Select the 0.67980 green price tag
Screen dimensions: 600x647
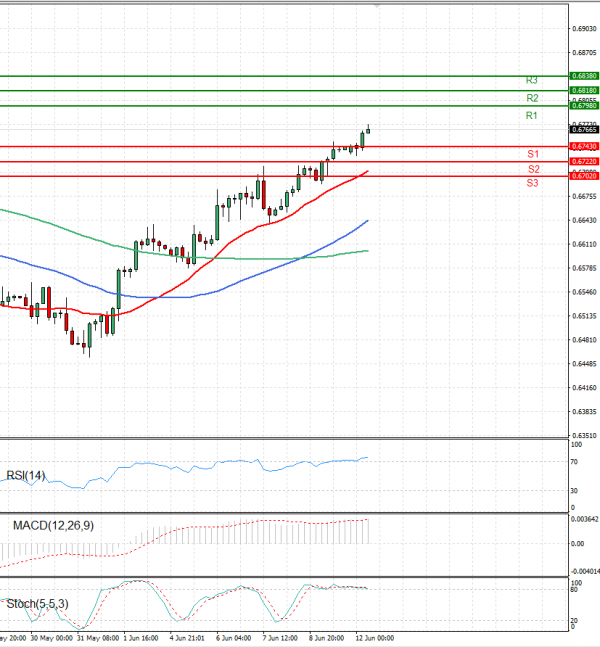(x=584, y=106)
